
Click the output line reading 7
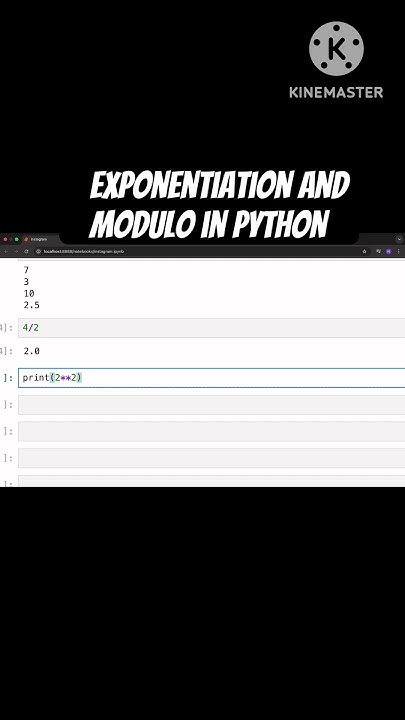(26, 270)
